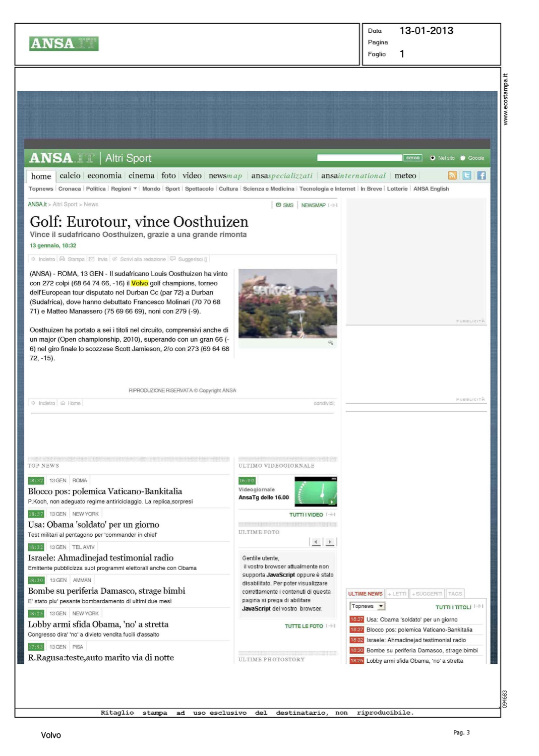
Task: Open the Topnews combo box
Action: pyautogui.click(x=368, y=606)
